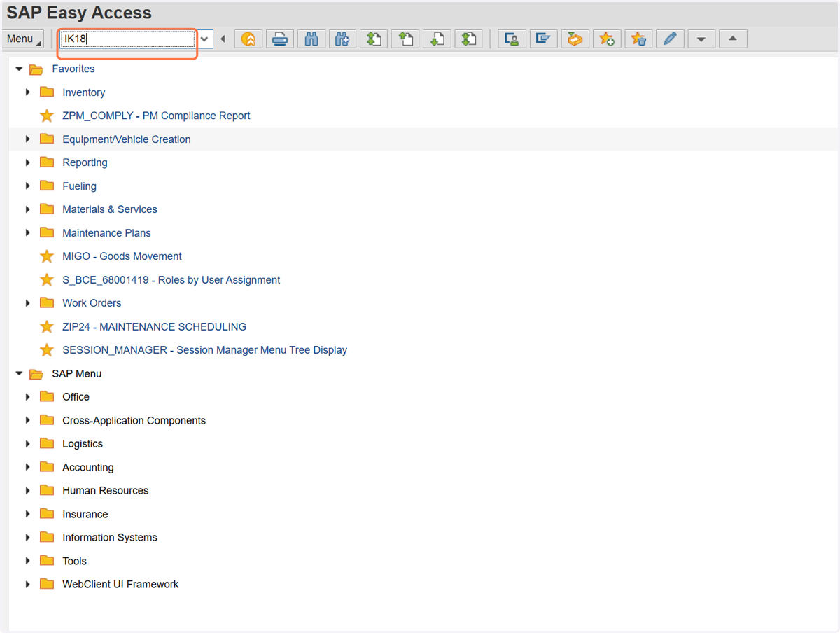Click star icon beside SESSION_MANAGER
The height and width of the screenshot is (633, 840).
click(x=47, y=350)
